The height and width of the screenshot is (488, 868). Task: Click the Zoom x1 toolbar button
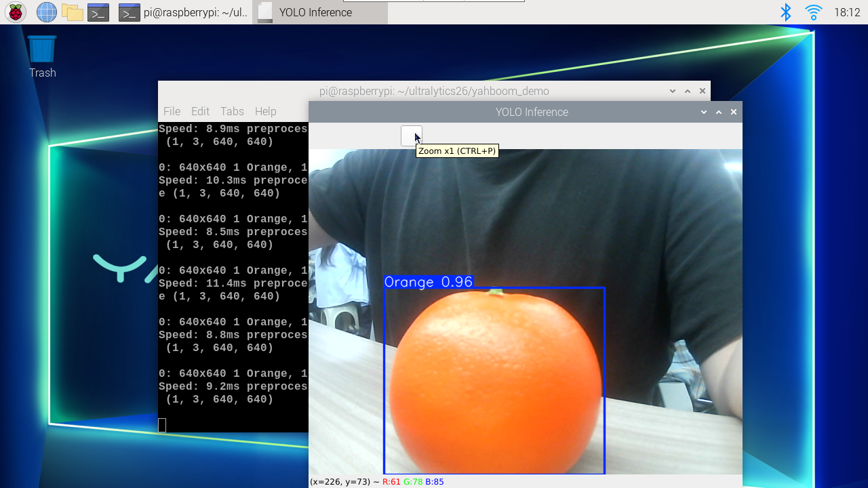412,136
